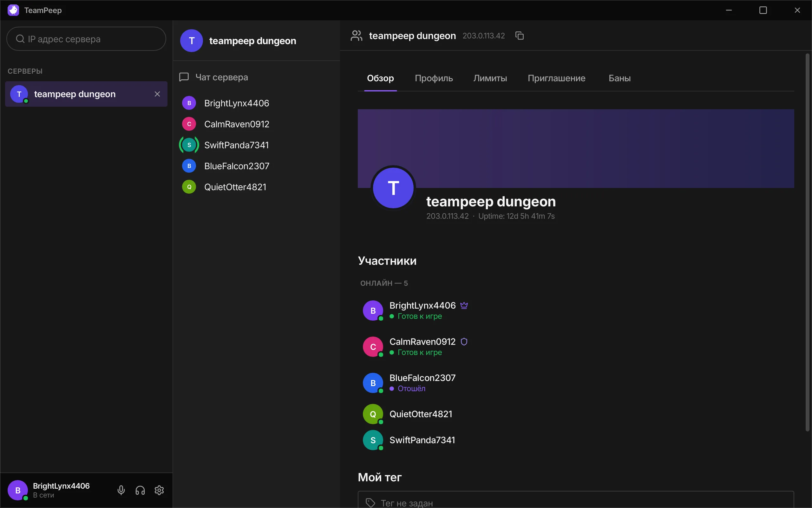Screen dimensions: 812x508
Task: Click the shield icon next to CalmRaven0912
Action: [x=464, y=342]
